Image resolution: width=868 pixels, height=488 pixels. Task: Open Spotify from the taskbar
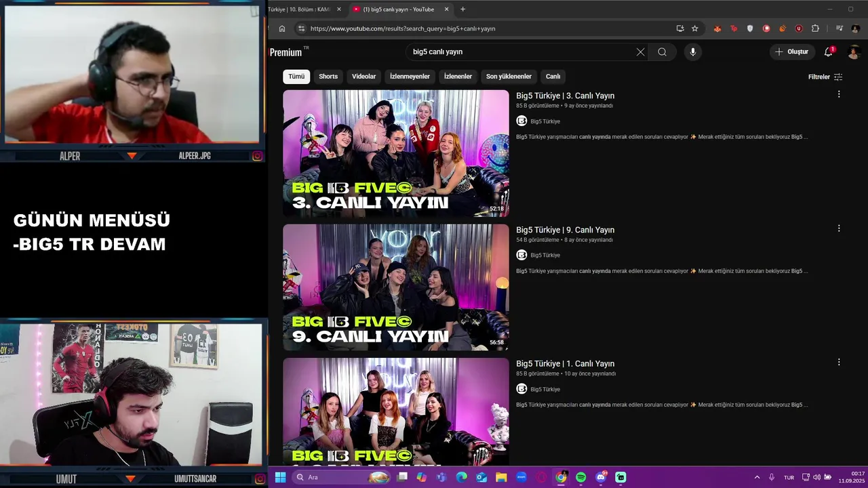click(580, 477)
